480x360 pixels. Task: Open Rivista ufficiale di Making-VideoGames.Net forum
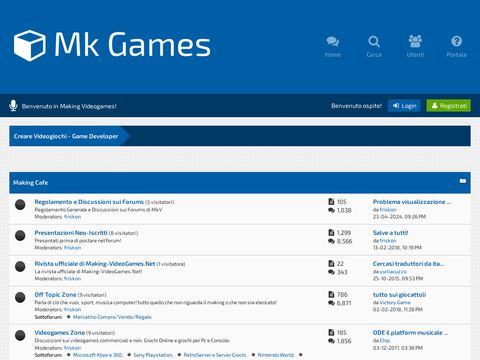pyautogui.click(x=95, y=264)
